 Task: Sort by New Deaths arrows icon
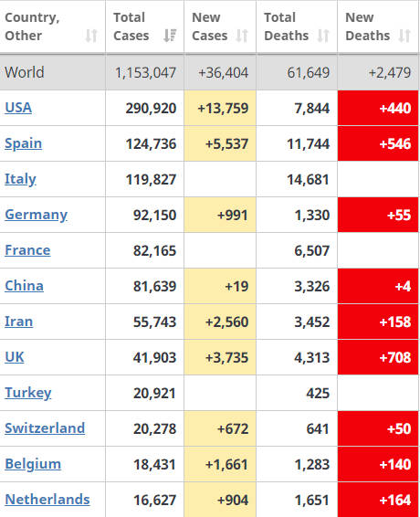click(404, 36)
